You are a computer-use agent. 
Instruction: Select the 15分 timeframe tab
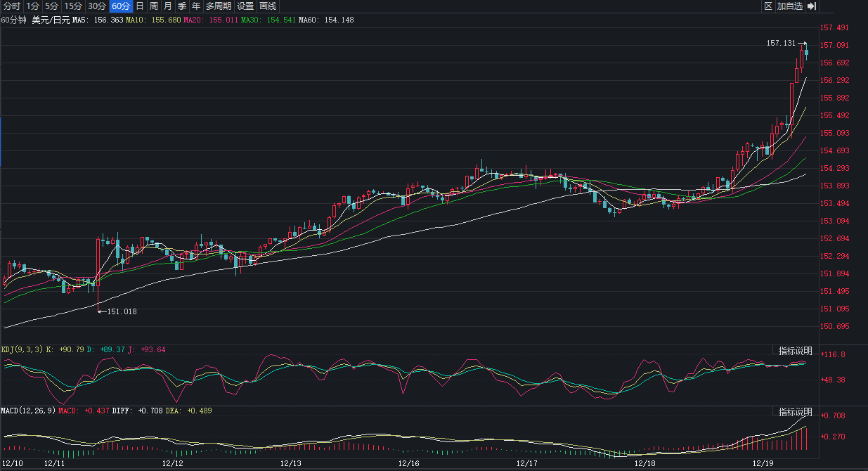pos(73,6)
